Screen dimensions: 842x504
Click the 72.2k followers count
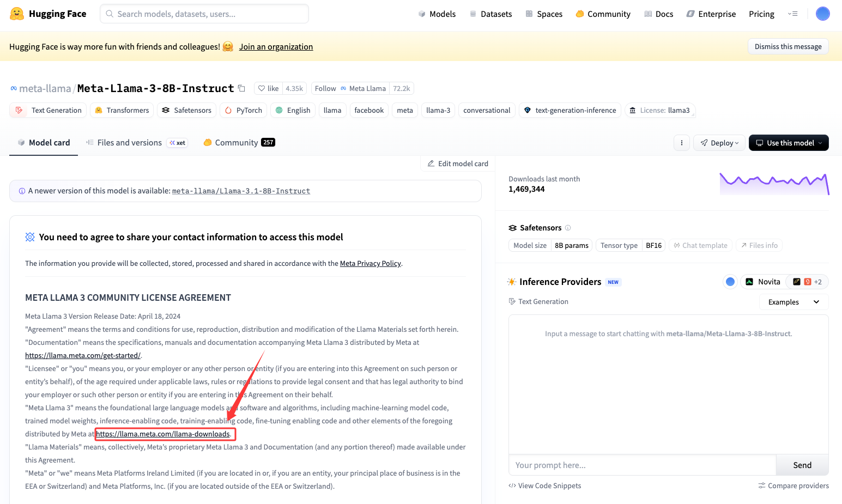pyautogui.click(x=402, y=88)
